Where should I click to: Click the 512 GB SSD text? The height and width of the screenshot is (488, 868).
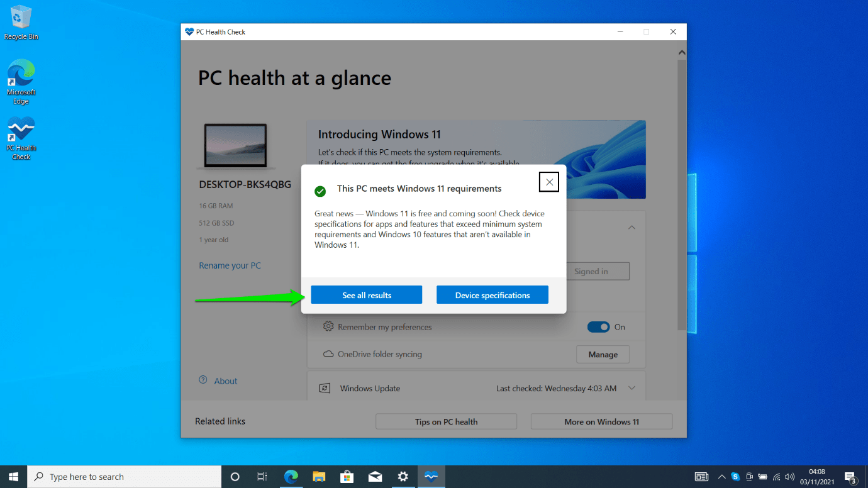pyautogui.click(x=216, y=223)
